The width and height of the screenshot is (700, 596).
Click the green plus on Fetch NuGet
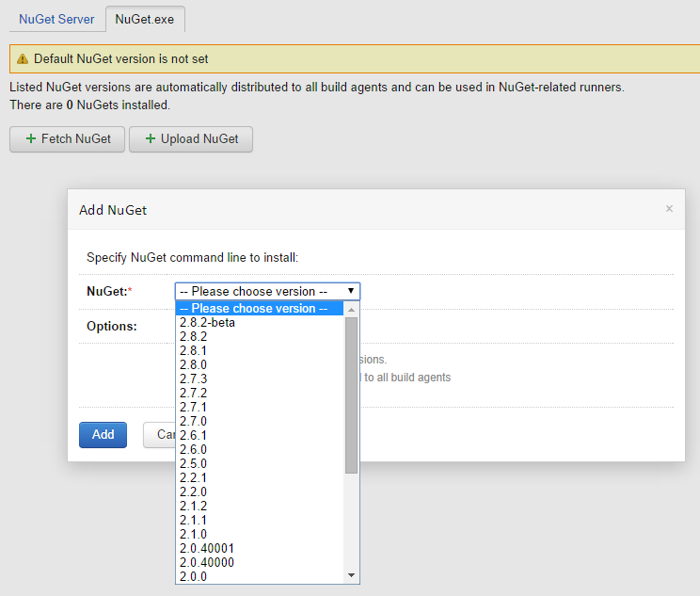pyautogui.click(x=31, y=138)
